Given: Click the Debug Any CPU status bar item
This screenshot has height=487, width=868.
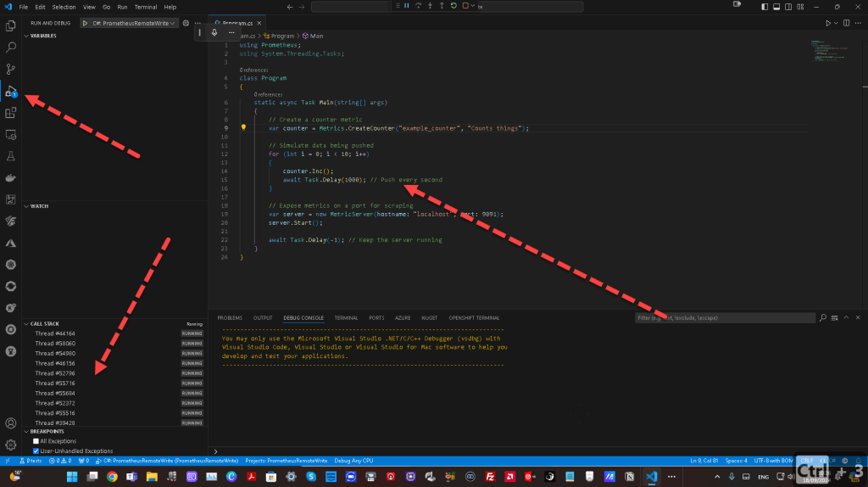Looking at the screenshot, I should [353, 461].
